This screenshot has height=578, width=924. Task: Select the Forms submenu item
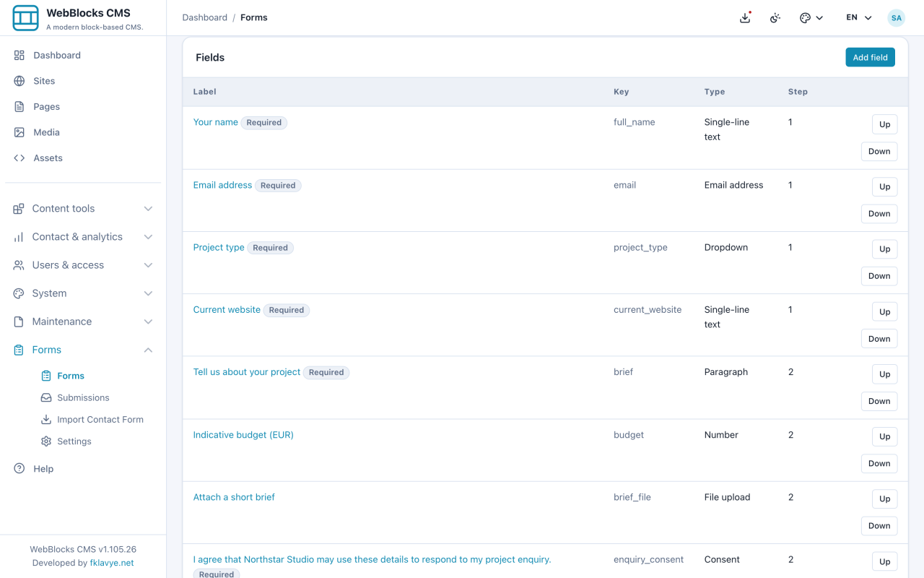tap(71, 376)
